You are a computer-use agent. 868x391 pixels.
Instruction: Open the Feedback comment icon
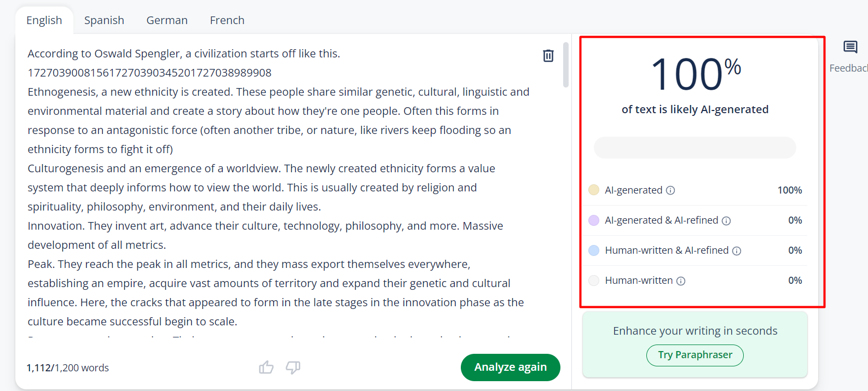(x=850, y=48)
